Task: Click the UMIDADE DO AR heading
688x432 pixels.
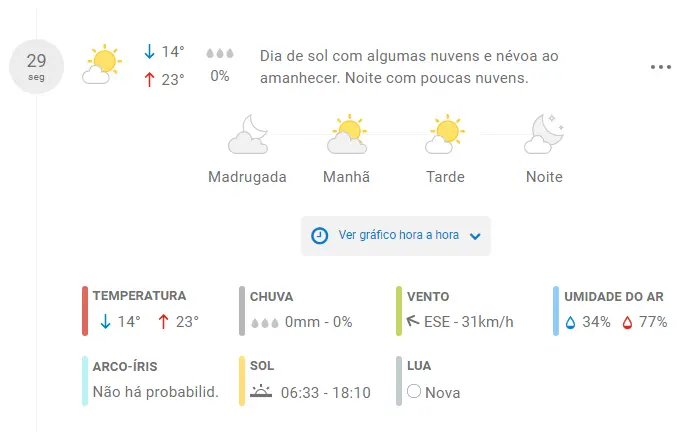Action: pos(614,296)
